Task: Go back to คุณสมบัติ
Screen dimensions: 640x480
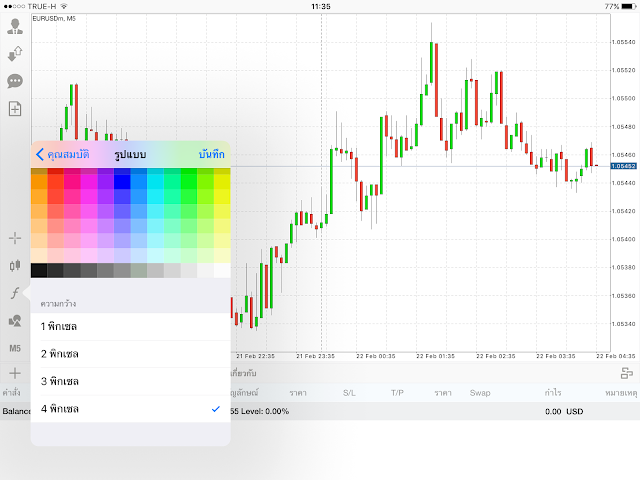Action: [x=62, y=155]
